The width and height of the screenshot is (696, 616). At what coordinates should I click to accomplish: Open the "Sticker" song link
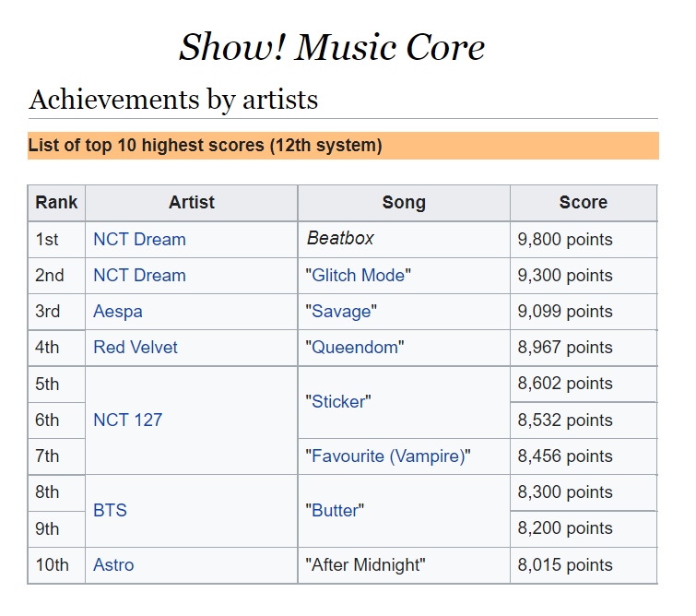pyautogui.click(x=337, y=402)
